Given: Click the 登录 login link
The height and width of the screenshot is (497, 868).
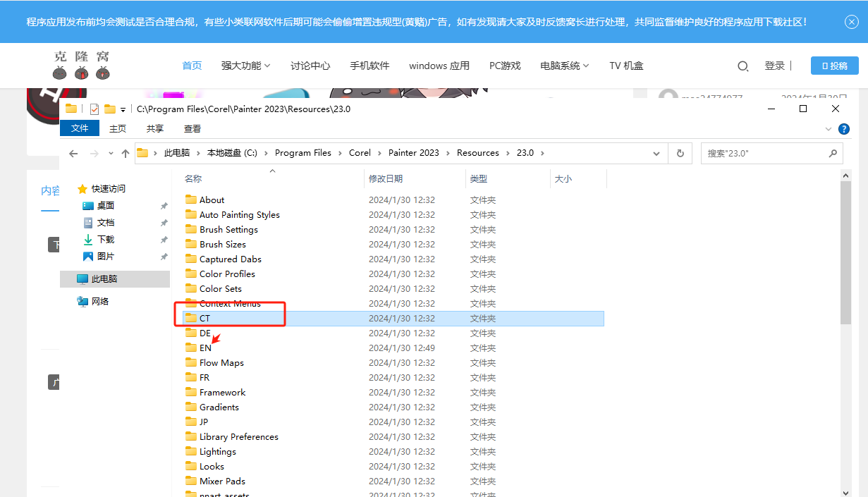Looking at the screenshot, I should coord(774,66).
